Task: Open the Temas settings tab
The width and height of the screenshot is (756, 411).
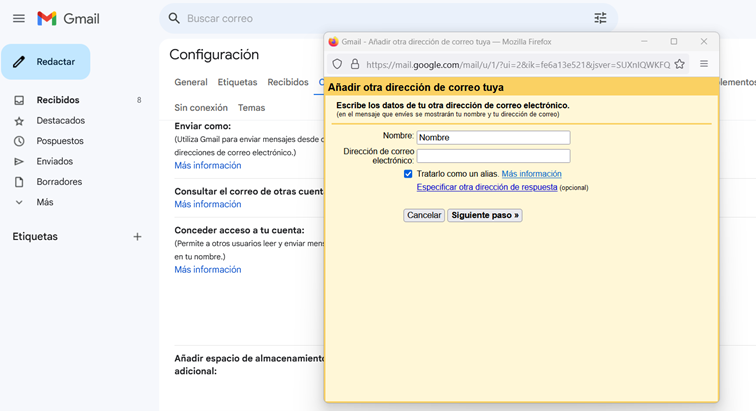Action: (251, 108)
